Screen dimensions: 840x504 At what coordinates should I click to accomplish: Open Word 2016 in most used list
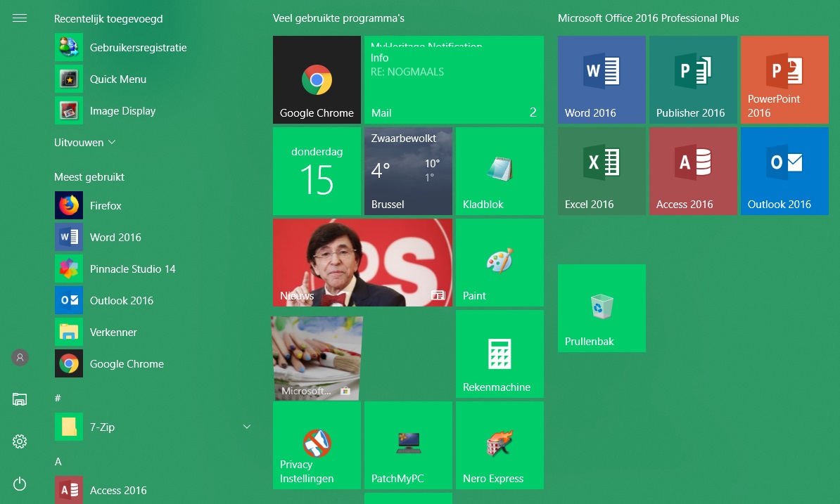(153, 237)
